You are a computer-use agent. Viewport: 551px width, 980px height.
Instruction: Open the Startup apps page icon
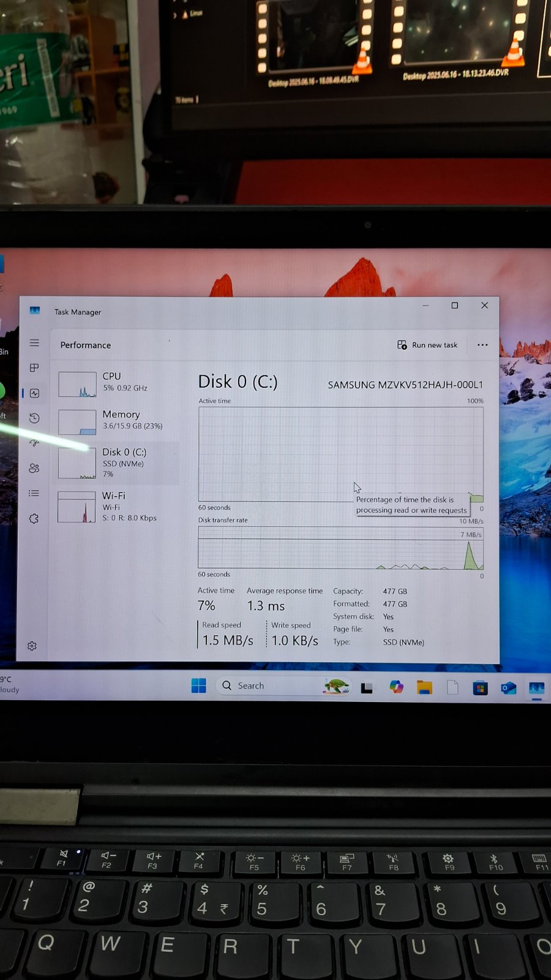(x=34, y=443)
